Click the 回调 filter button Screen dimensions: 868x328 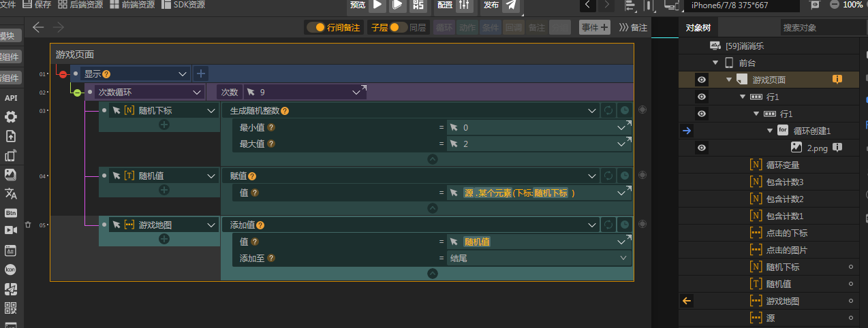tap(513, 27)
